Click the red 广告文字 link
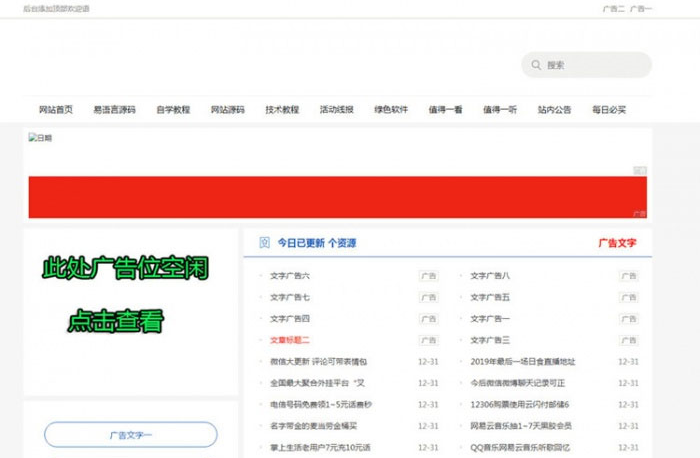Viewport: 700px width, 458px height. tap(617, 243)
